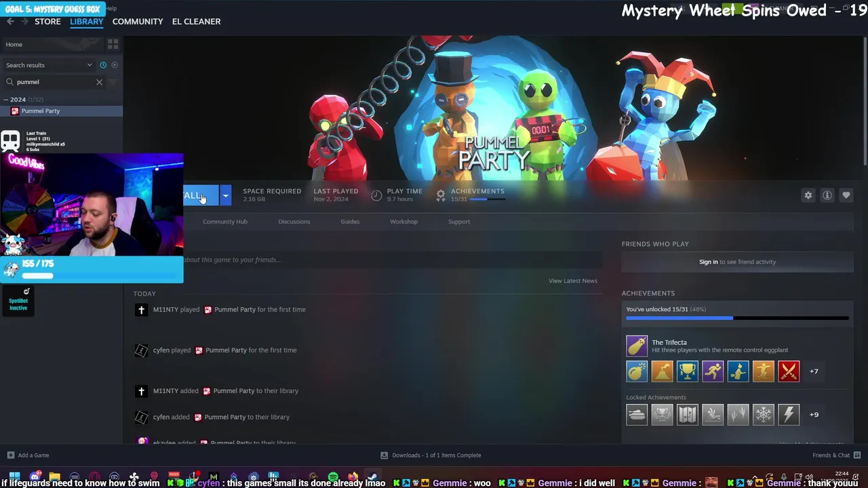Image resolution: width=868 pixels, height=488 pixels.
Task: Open advanced filter options icon
Action: [x=113, y=82]
